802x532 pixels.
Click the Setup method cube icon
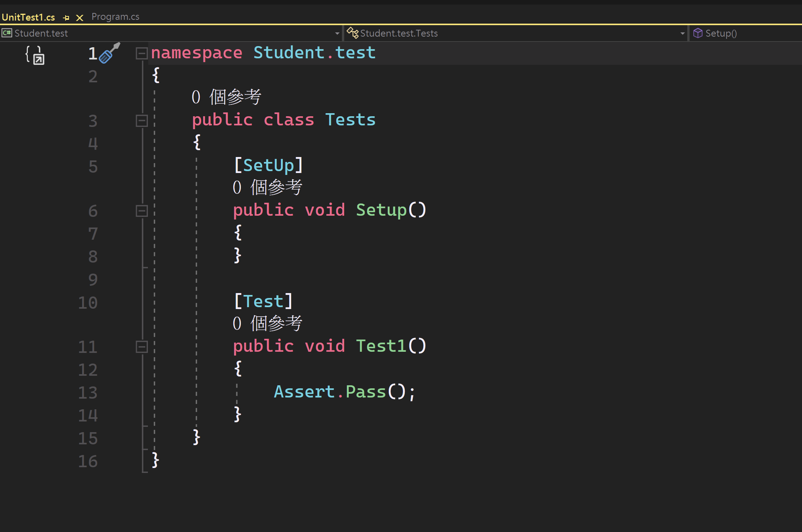point(698,33)
